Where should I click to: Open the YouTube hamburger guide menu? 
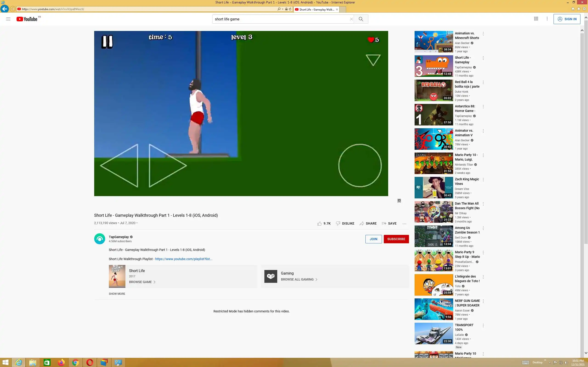coord(8,19)
